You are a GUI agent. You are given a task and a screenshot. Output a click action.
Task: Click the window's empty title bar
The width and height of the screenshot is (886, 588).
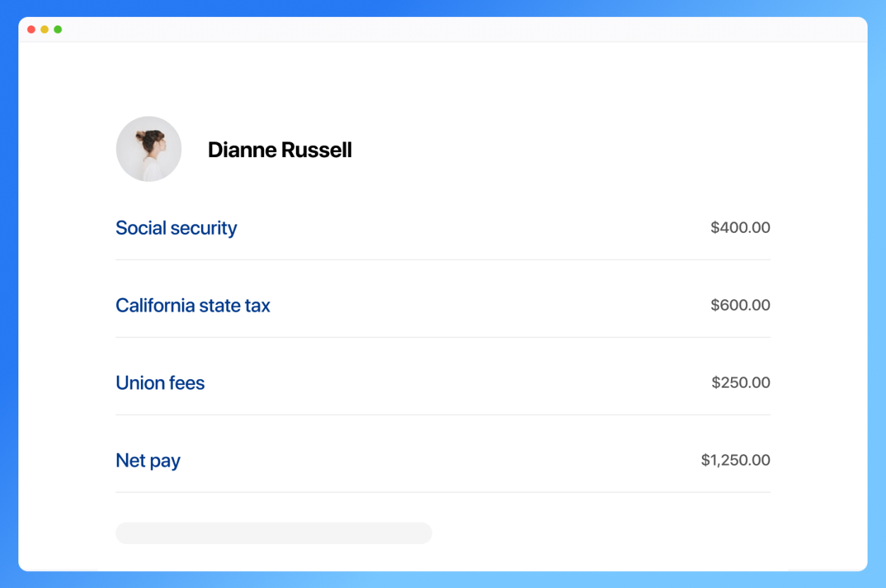[x=442, y=30]
